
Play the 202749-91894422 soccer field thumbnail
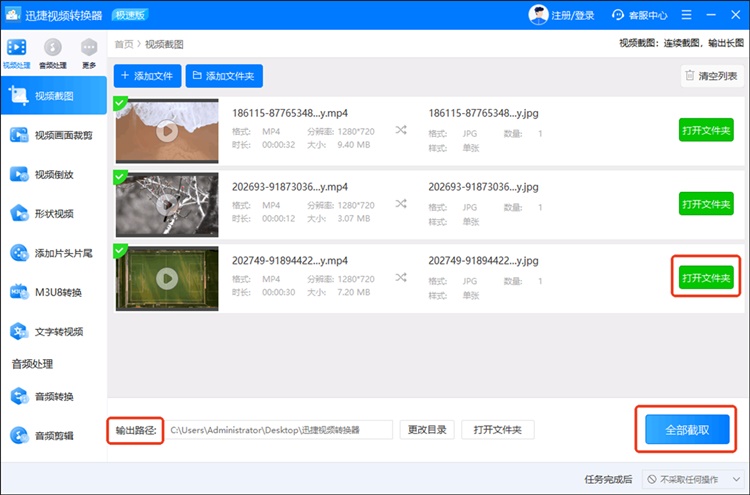point(167,278)
